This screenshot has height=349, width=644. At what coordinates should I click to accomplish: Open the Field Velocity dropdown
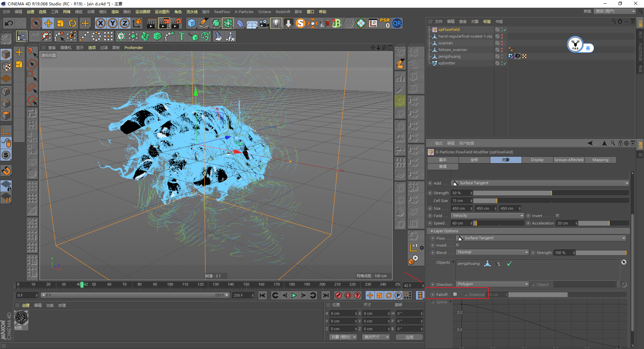(487, 216)
